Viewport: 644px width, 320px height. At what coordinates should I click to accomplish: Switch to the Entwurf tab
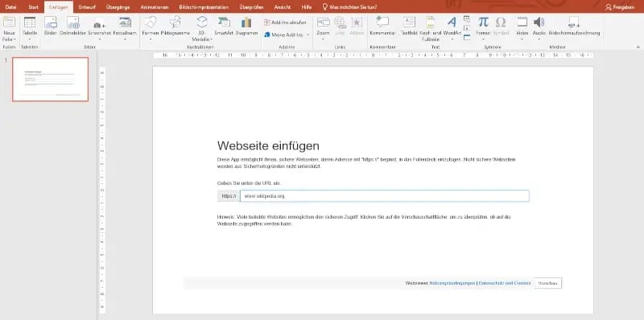(x=87, y=7)
